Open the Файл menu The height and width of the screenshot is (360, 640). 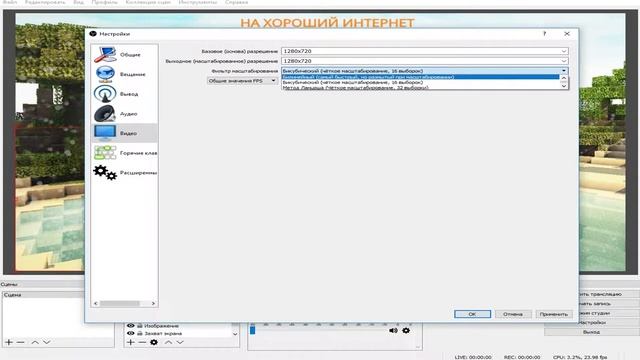point(10,2)
